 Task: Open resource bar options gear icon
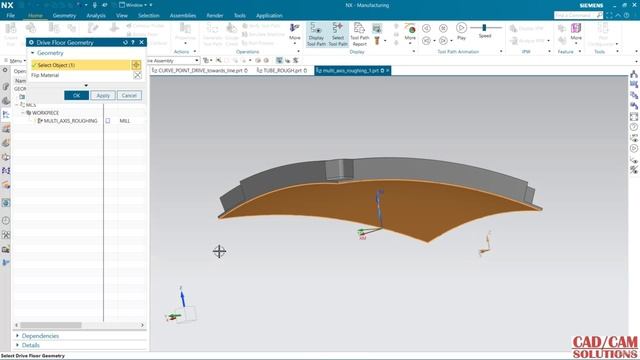(x=5, y=70)
